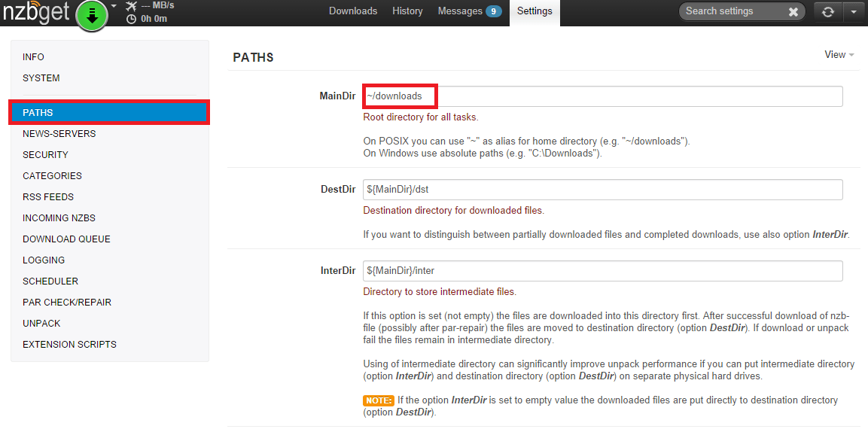Screen dimensions: 868x429
Task: Click the nzbget logo
Action: pos(36,13)
